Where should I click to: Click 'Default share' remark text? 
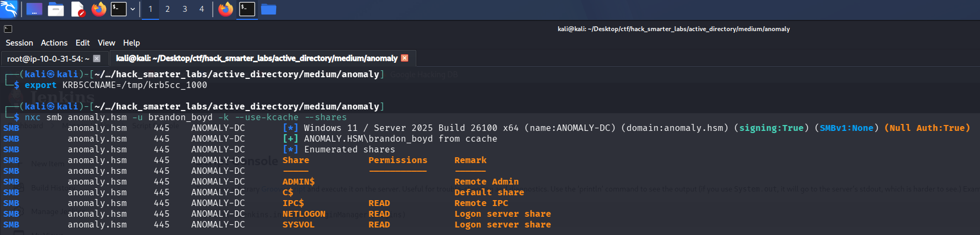(x=489, y=192)
